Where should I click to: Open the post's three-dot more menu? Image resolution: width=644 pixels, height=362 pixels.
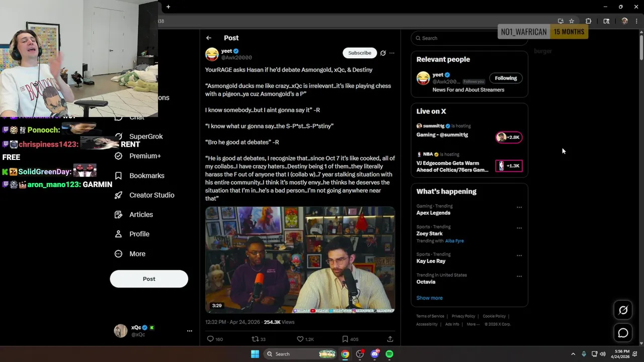[392, 53]
